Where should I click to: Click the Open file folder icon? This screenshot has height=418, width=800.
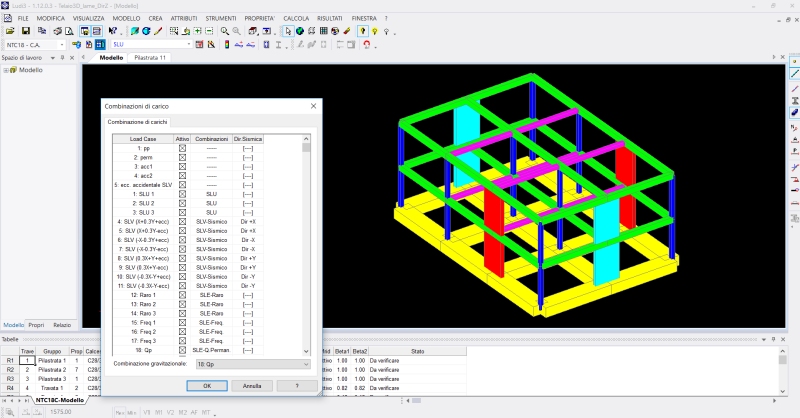point(11,31)
